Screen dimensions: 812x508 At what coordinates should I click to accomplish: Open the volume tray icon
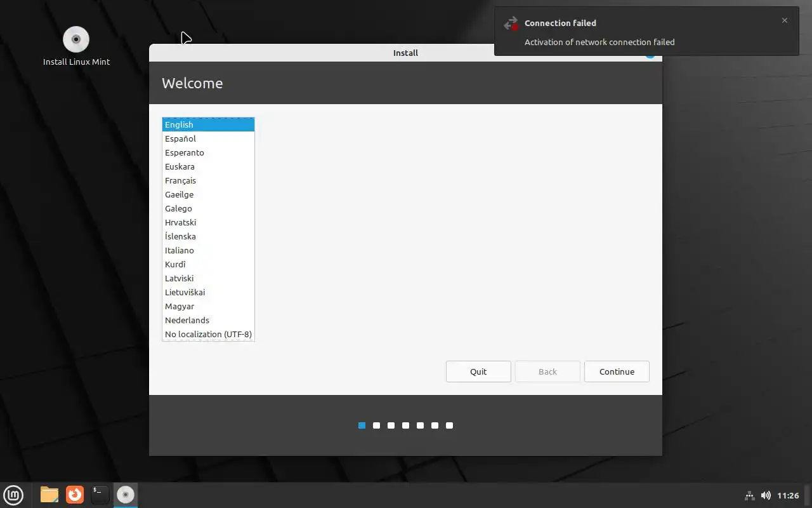pyautogui.click(x=766, y=495)
